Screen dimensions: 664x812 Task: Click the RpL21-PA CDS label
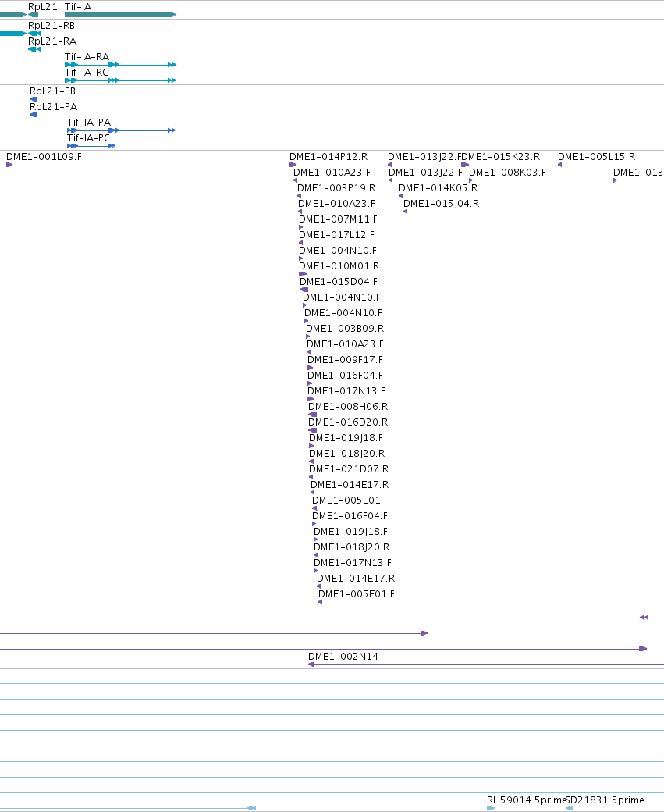coord(53,107)
